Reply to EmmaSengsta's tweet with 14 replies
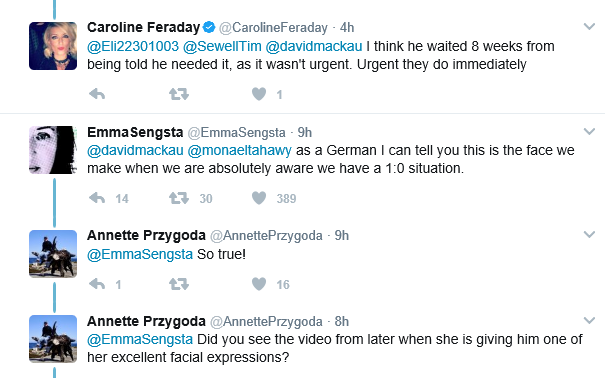 tap(97, 198)
